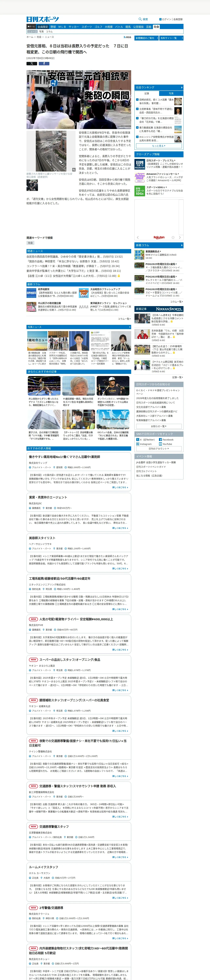Image resolution: width=210 pixels, height=980 pixels.
Task: Open the Instagram account icon
Action: point(138,444)
